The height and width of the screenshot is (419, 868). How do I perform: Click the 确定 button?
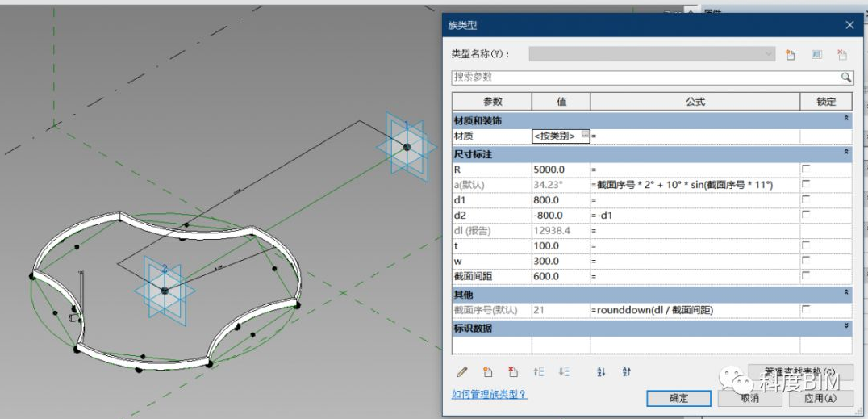click(678, 398)
